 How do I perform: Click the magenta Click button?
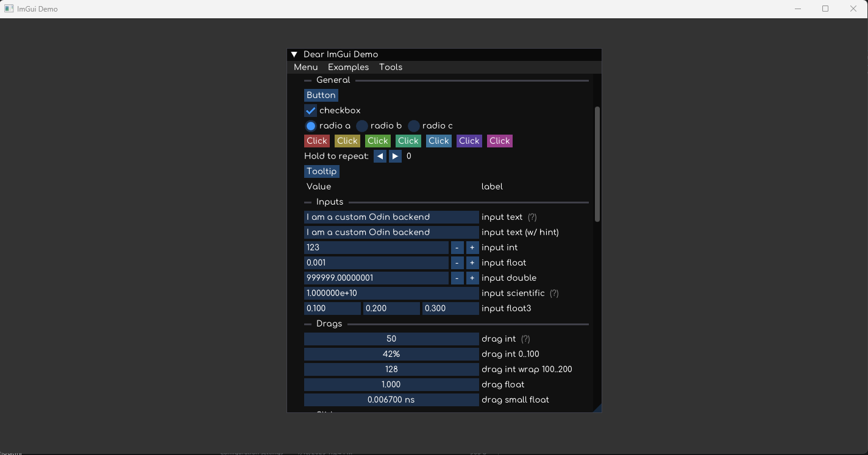pyautogui.click(x=500, y=141)
